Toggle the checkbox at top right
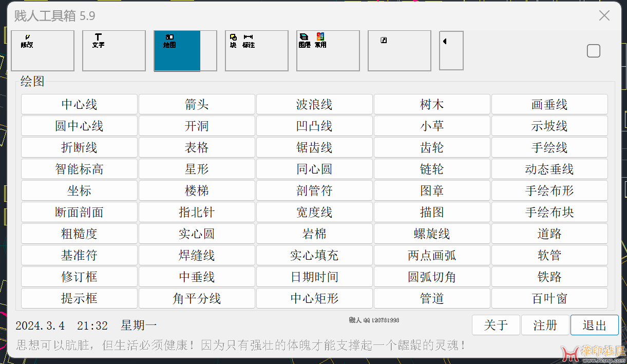The height and width of the screenshot is (364, 627). [x=594, y=51]
